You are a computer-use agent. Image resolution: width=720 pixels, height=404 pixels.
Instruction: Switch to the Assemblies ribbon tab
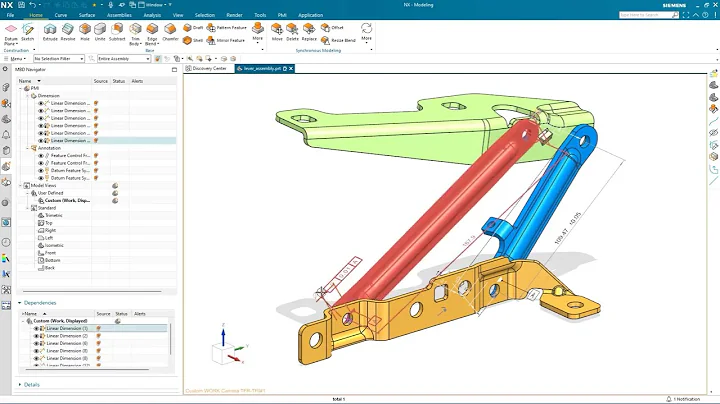[x=119, y=15]
